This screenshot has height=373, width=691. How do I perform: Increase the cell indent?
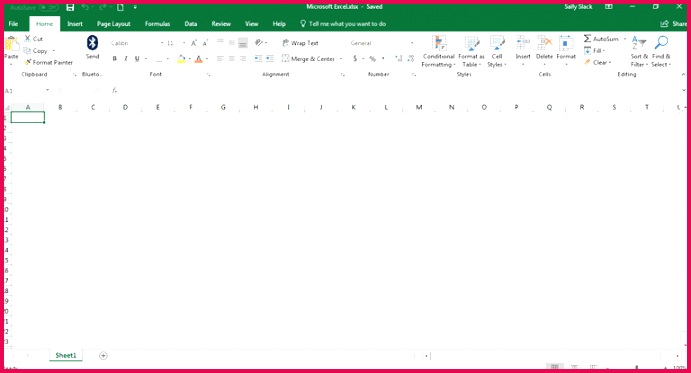click(x=270, y=59)
